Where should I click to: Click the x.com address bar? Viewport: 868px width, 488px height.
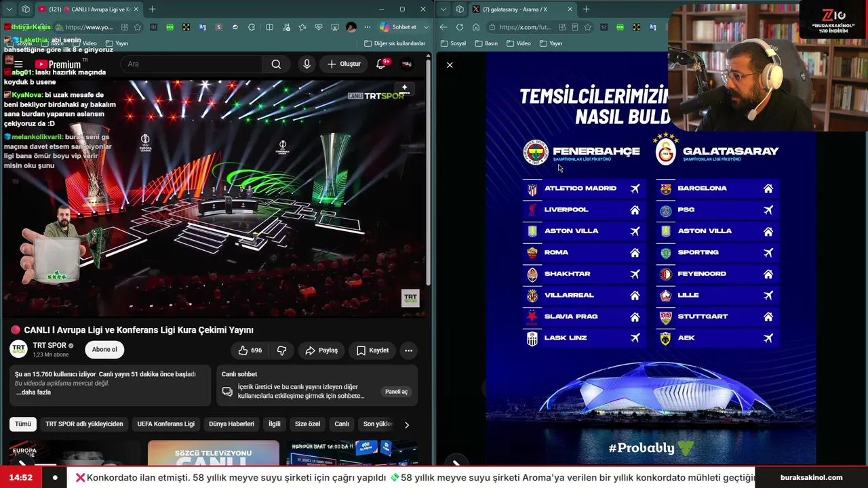pyautogui.click(x=525, y=27)
